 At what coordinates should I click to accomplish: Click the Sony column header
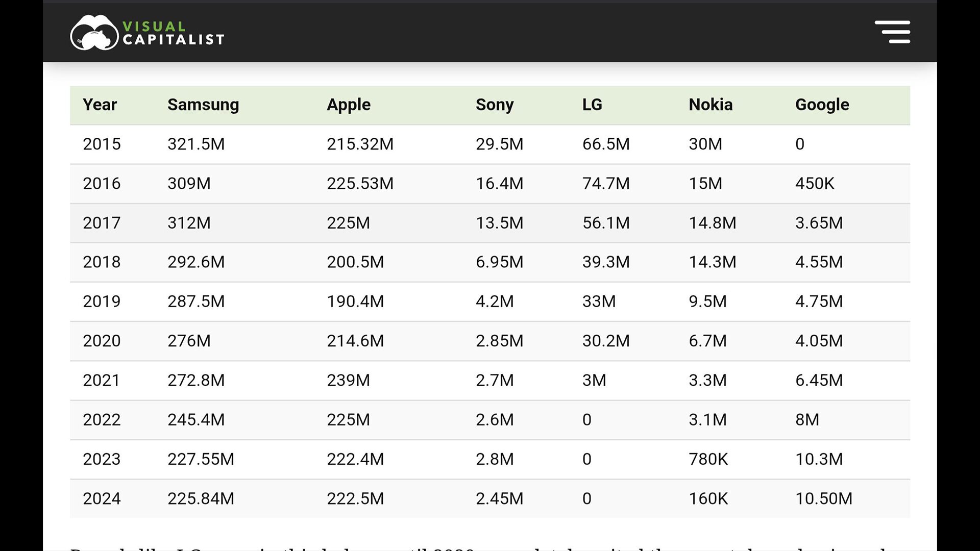click(495, 105)
